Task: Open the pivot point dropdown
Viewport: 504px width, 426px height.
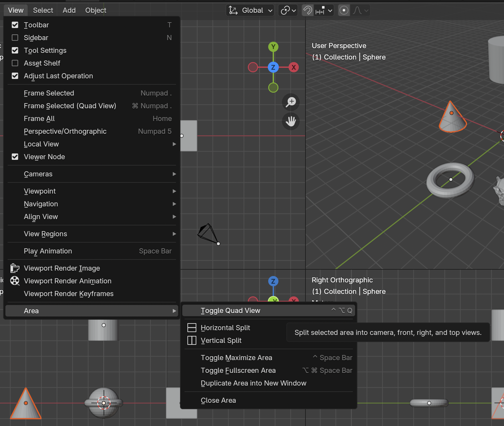Action: (x=288, y=11)
